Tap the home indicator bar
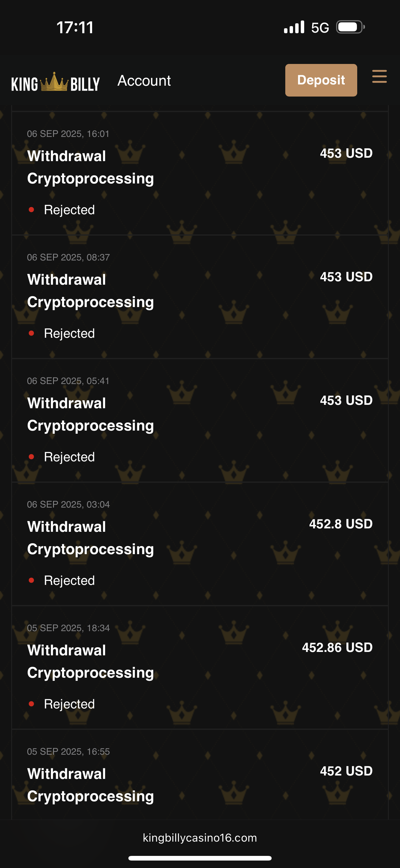Image resolution: width=400 pixels, height=868 pixels. coord(200,858)
